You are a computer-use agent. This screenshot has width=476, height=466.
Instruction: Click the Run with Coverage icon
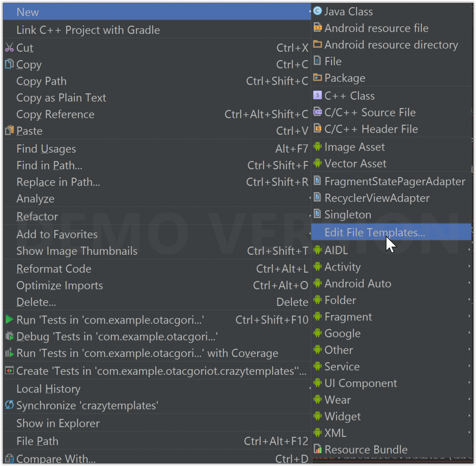pos(9,353)
